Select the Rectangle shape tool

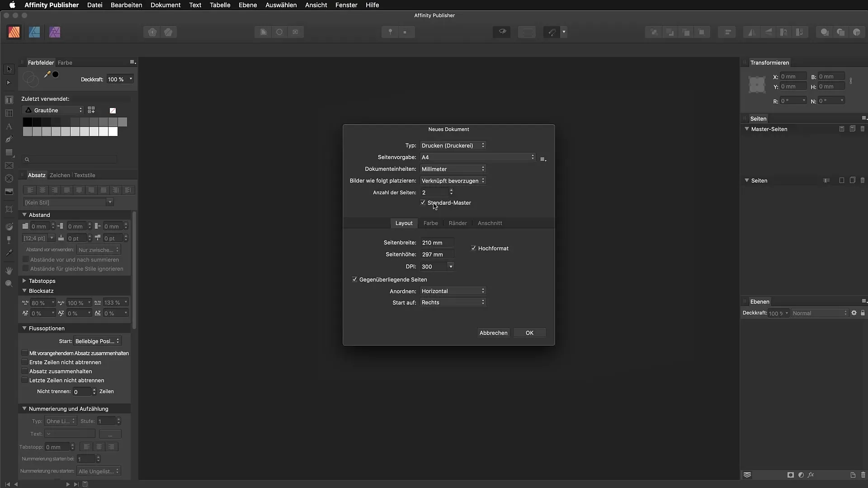point(9,153)
